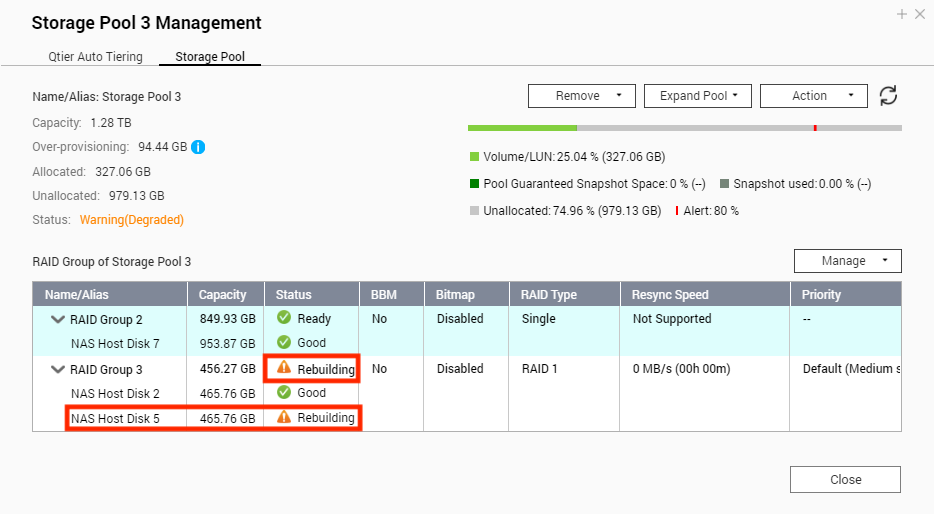The height and width of the screenshot is (514, 934).
Task: Open the Remove dropdown
Action: coord(581,96)
